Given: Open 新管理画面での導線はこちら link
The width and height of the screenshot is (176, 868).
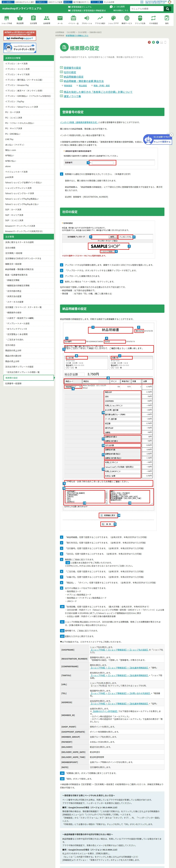Looking at the screenshot, I should [x=77, y=35].
